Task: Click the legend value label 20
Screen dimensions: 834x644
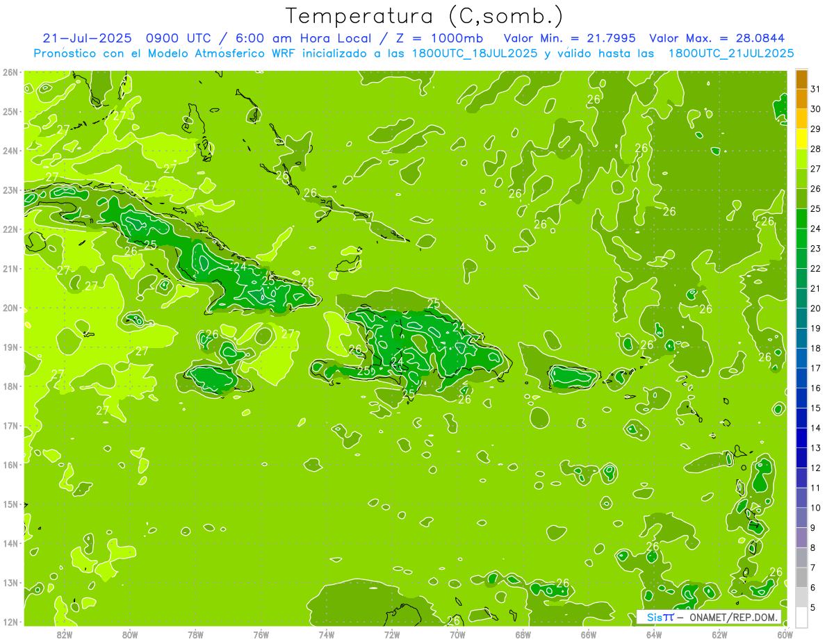Action: point(816,308)
